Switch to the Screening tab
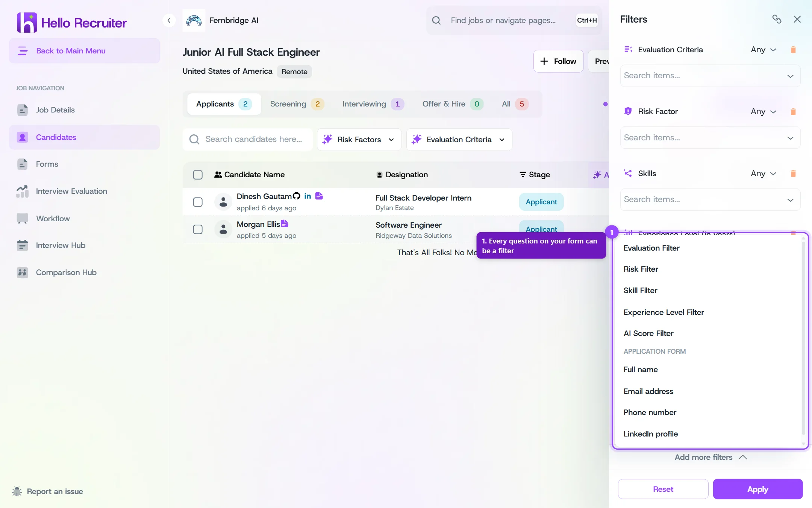 click(297, 104)
